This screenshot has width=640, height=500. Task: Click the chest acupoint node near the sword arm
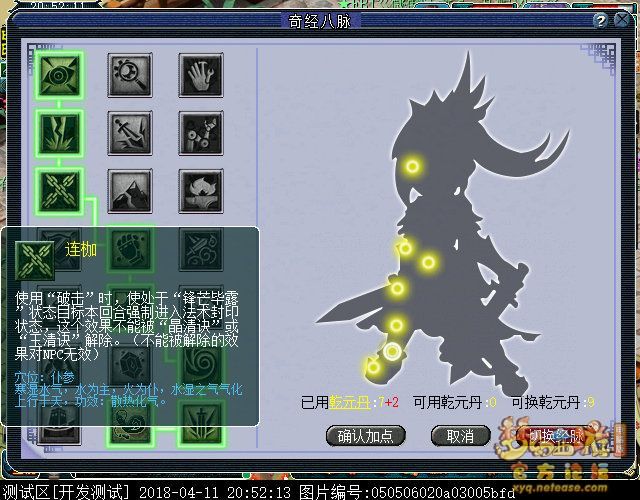point(428,262)
